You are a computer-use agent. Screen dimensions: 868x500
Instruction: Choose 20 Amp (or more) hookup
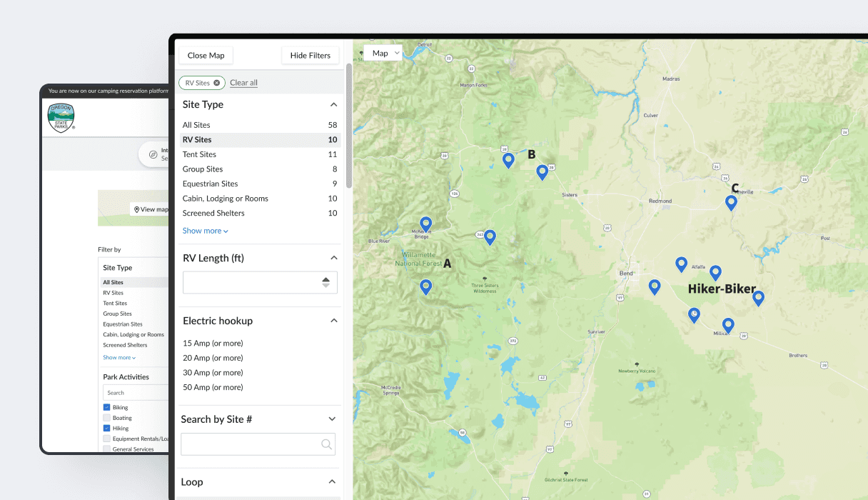[x=213, y=358]
